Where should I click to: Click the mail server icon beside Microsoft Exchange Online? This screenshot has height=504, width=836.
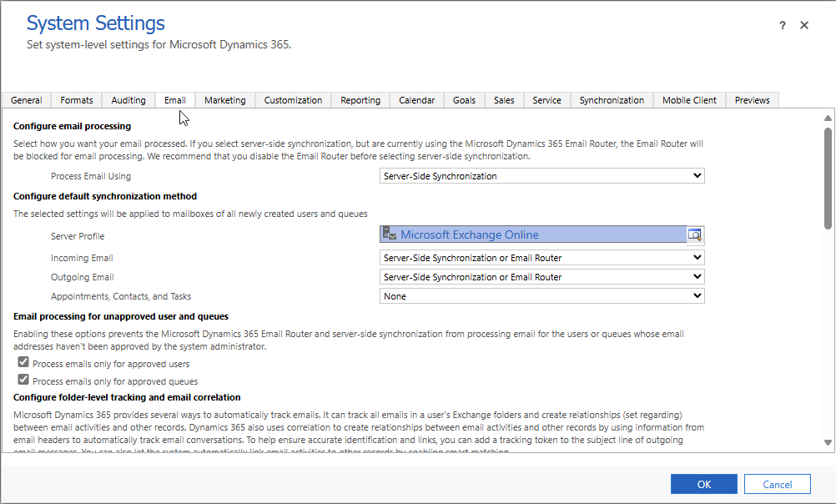pos(390,234)
